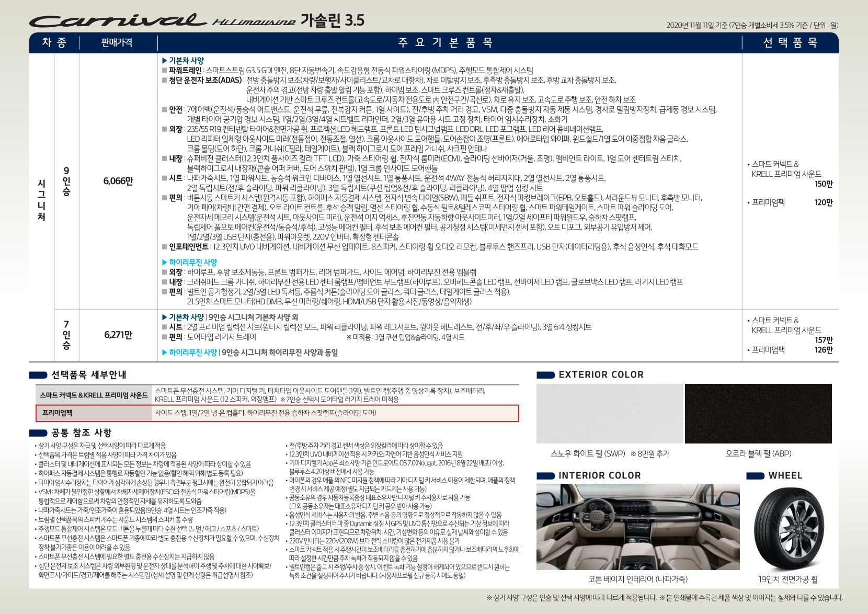Click the 주요기본품목 column header
Viewport: 868px width, 614px height.
click(445, 43)
